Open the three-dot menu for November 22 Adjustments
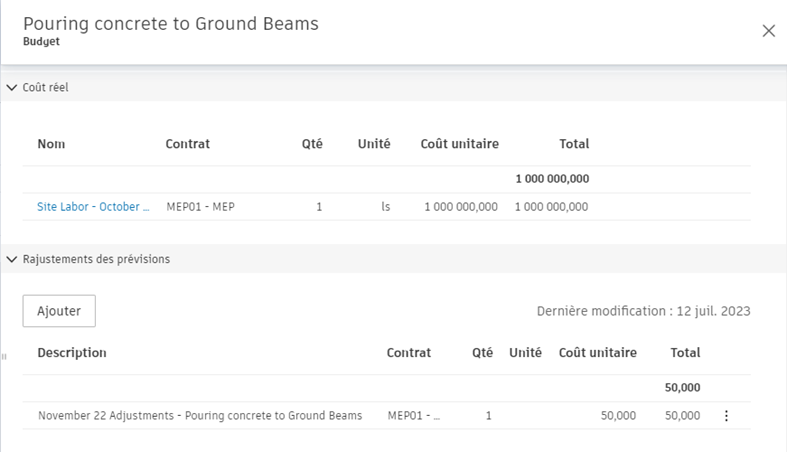Image resolution: width=787 pixels, height=452 pixels. coord(726,416)
